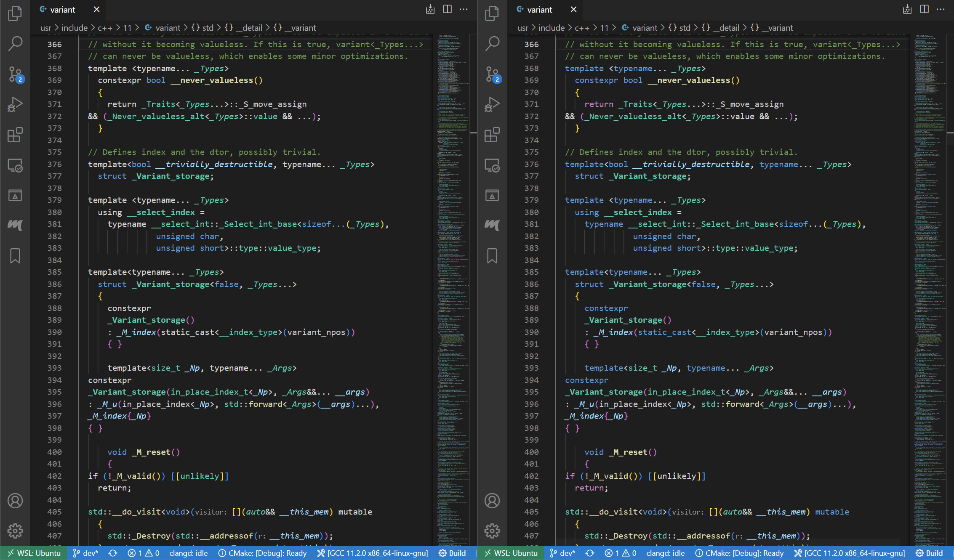Open Extensions view in right window
Screen dimensions: 954x560
coord(492,135)
